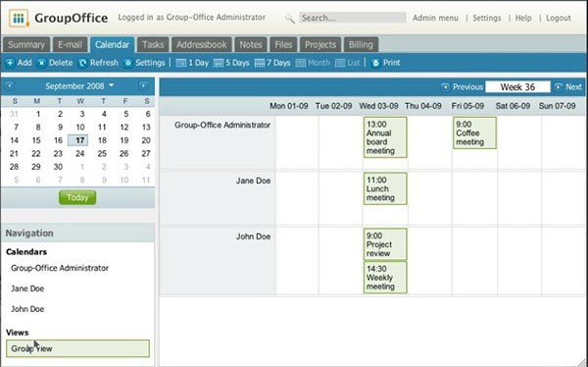Select Jane Doe calendar in Navigation
The image size is (588, 367).
point(27,288)
